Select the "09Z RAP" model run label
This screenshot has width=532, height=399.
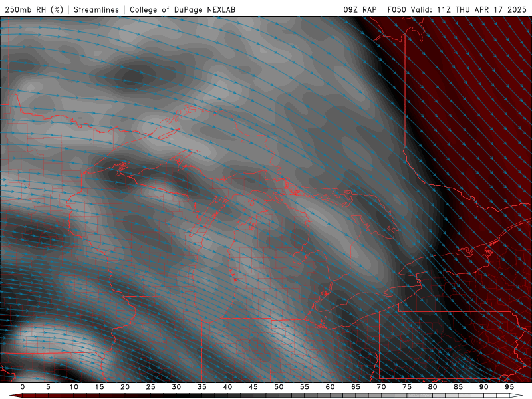[360, 9]
